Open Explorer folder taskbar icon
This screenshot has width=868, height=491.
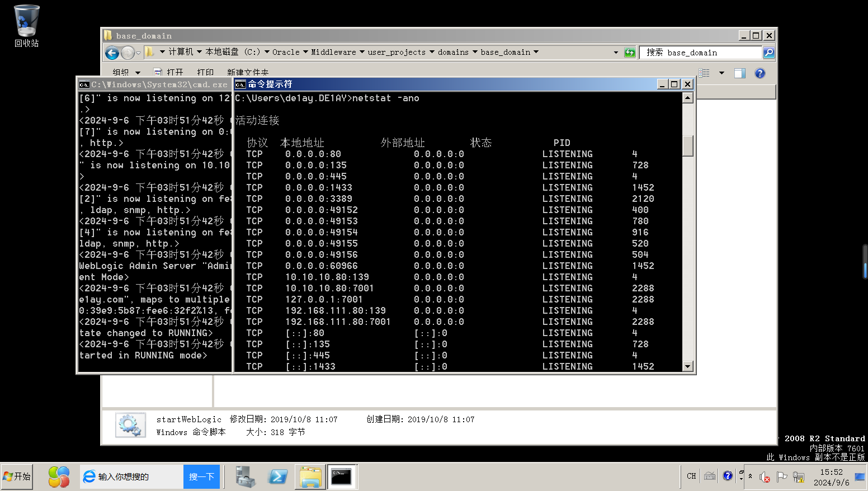310,476
